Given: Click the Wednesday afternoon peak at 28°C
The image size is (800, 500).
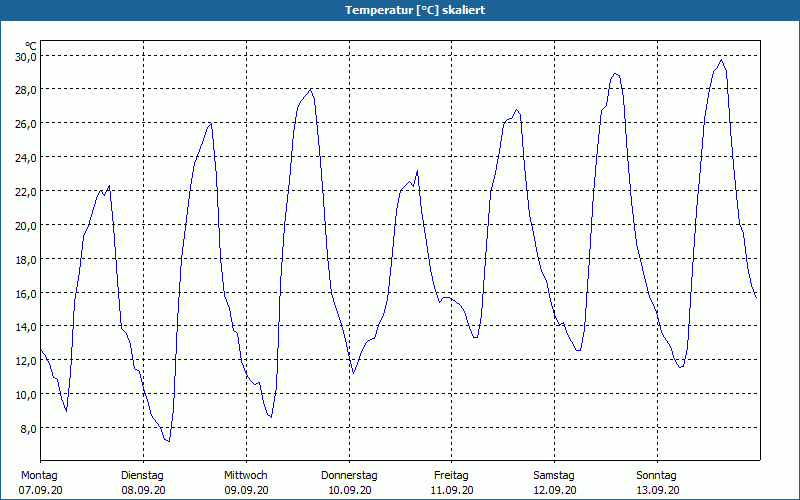Looking at the screenshot, I should [x=311, y=89].
